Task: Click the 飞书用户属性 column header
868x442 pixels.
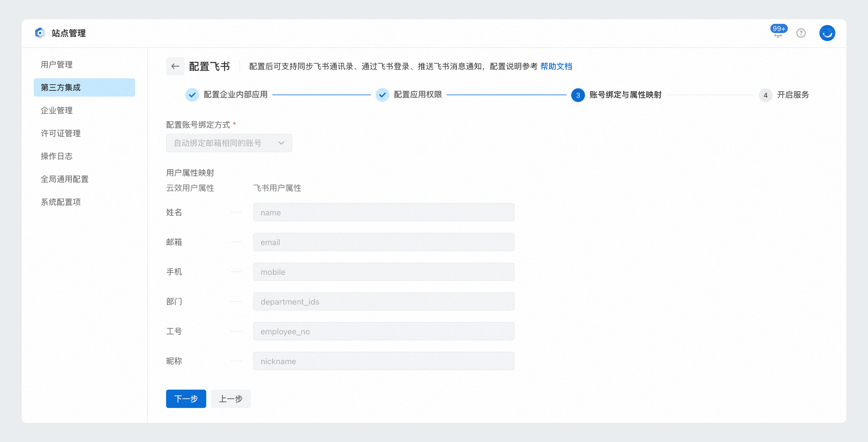Action: [277, 188]
